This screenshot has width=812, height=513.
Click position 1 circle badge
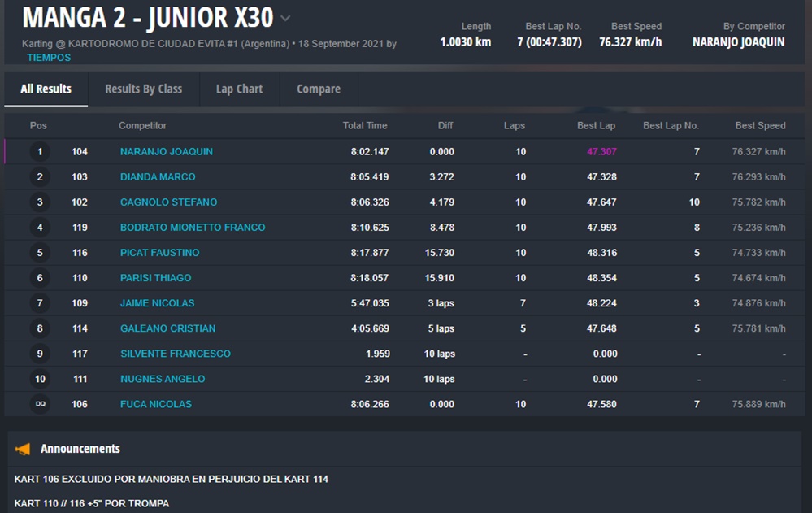pos(40,152)
